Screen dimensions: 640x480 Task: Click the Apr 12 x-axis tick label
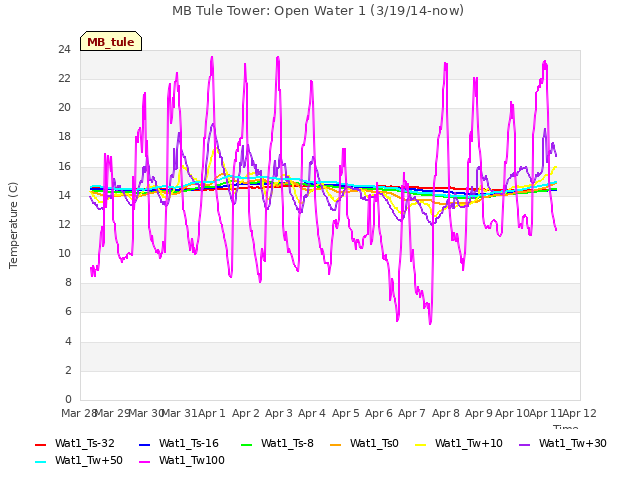(580, 413)
